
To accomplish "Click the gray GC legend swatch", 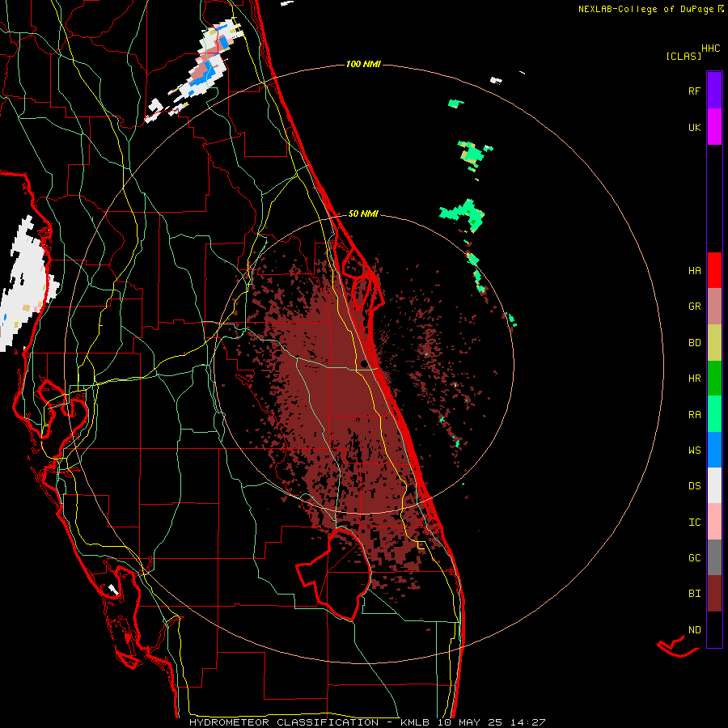I will (x=714, y=557).
